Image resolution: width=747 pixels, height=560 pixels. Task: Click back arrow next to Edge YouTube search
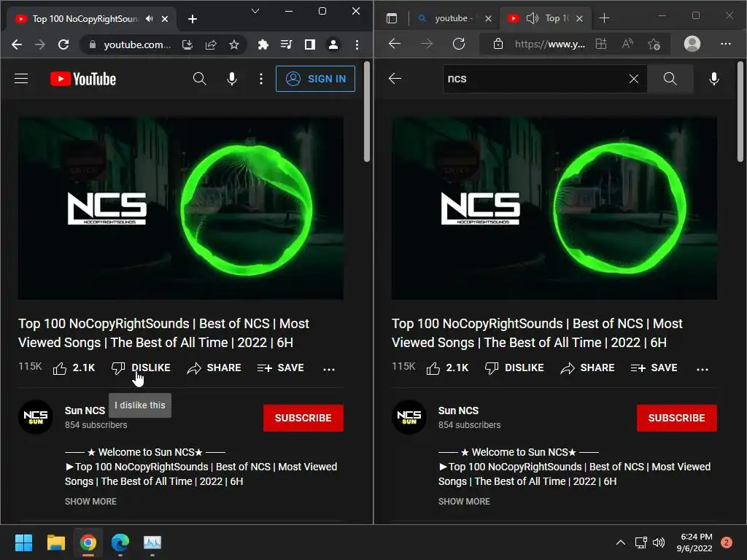[x=395, y=79]
